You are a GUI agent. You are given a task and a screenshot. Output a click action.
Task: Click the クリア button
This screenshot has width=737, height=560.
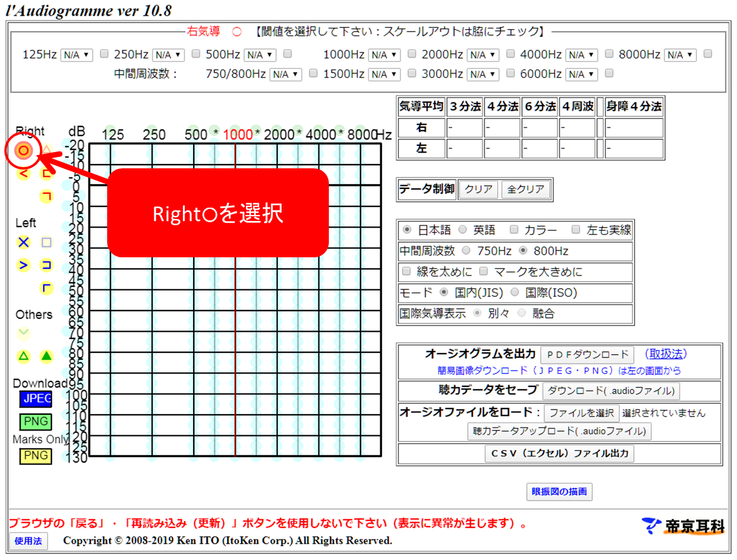(479, 189)
